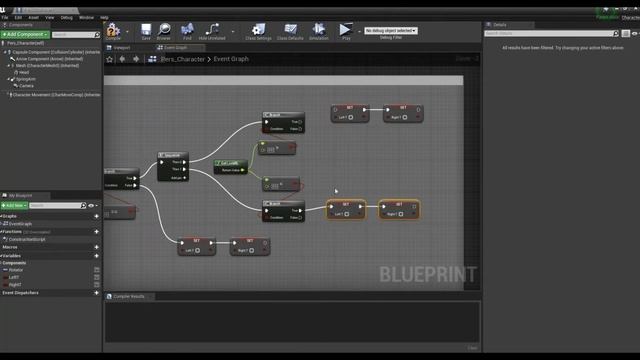The image size is (640, 360).
Task: Open the Window menu
Action: (86, 18)
